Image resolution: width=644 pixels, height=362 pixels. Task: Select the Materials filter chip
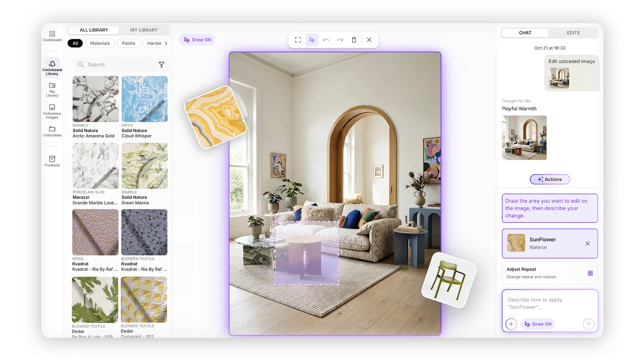(100, 43)
